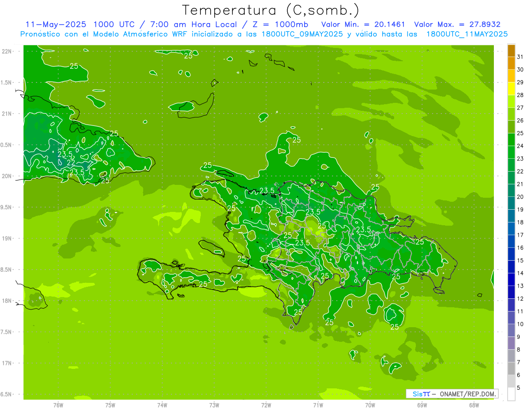
Task: Click the legend value 15
Action: click(520, 260)
